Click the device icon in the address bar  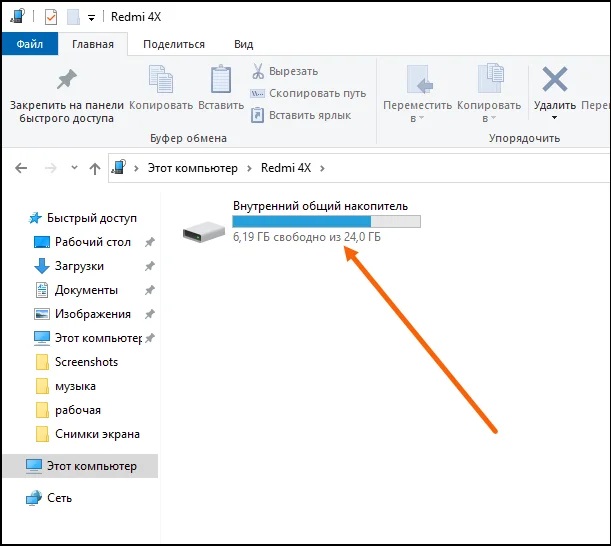click(118, 167)
